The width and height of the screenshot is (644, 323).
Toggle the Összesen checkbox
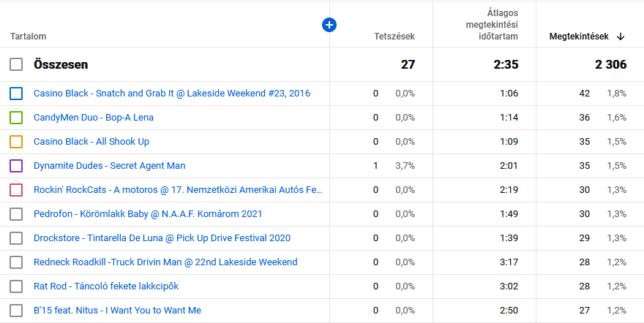point(16,65)
